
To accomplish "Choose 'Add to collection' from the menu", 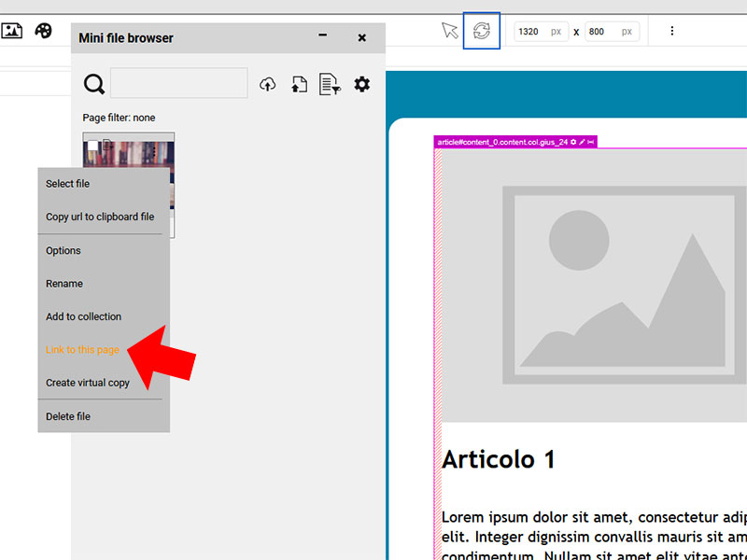I will (83, 316).
